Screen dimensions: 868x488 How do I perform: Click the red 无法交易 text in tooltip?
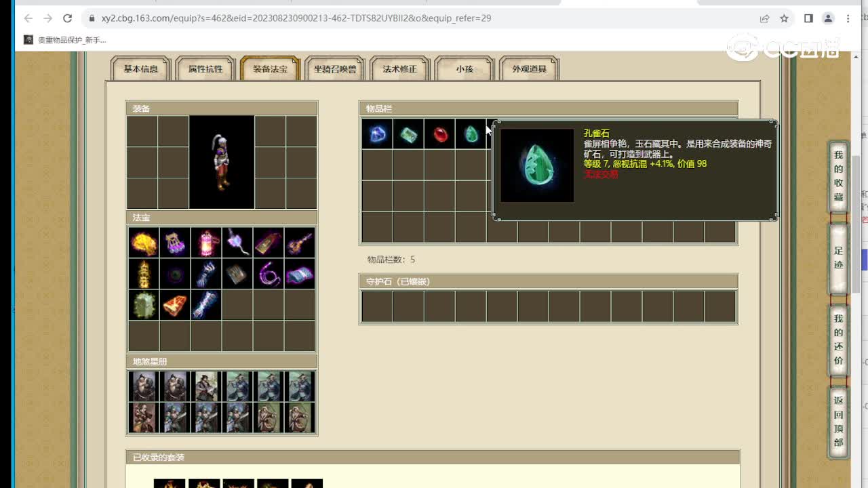pos(601,174)
